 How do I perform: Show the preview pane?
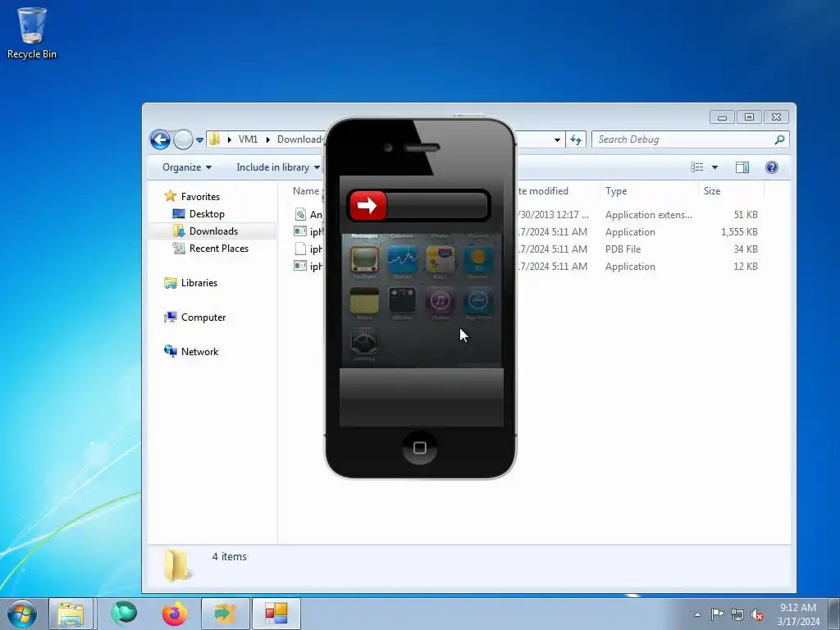[x=742, y=167]
